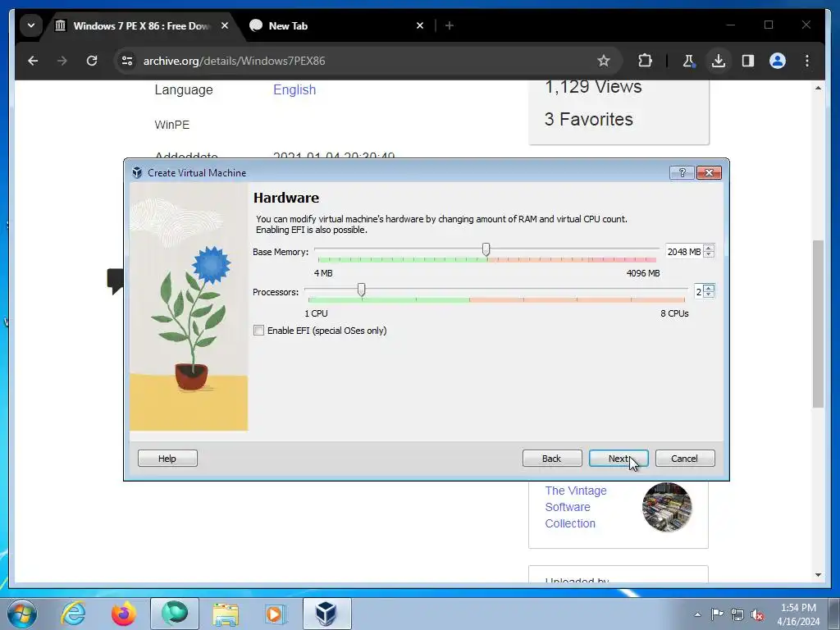
Task: Close the New Tab tab
Action: (420, 25)
